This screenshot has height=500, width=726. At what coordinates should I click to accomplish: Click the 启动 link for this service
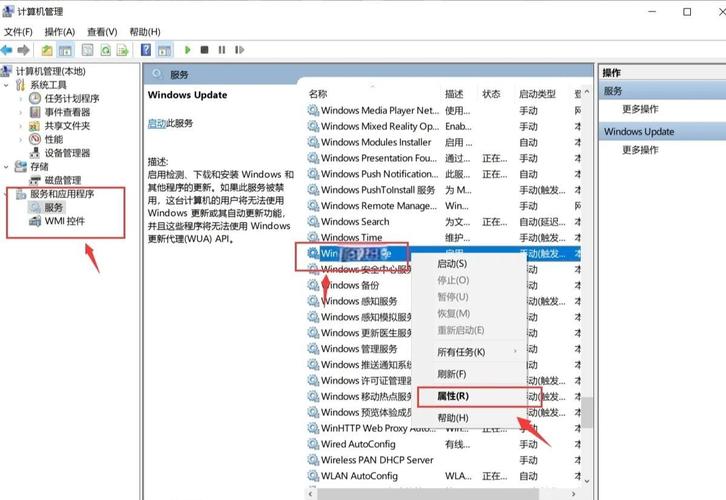click(156, 123)
